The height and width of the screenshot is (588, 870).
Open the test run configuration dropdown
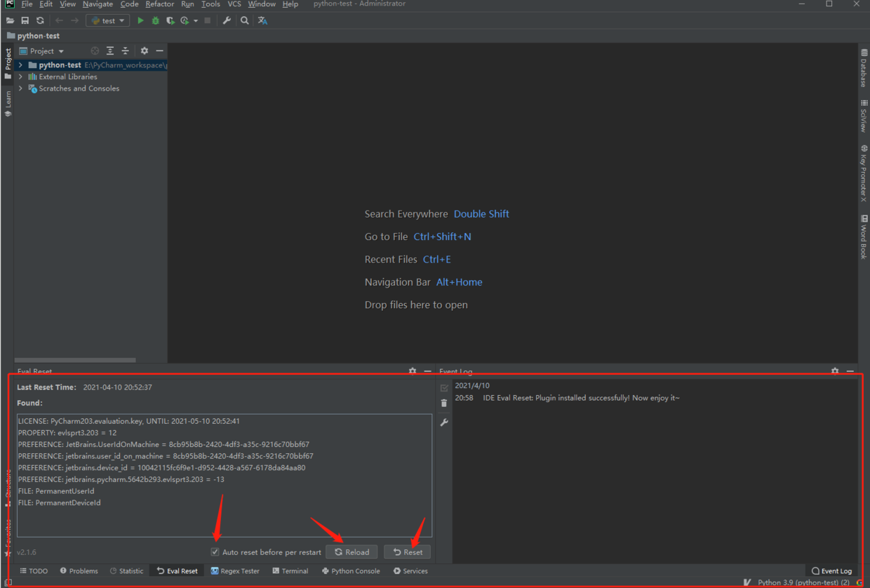tap(107, 21)
